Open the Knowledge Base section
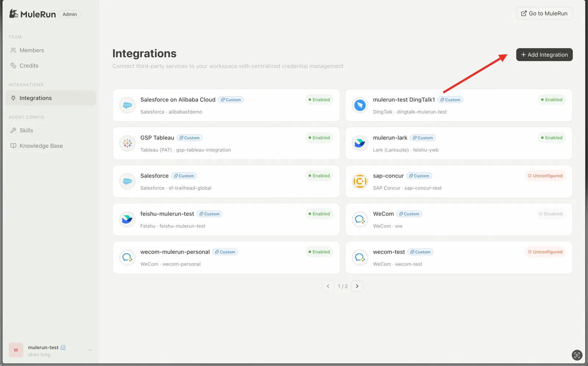The image size is (588, 366). [x=51, y=146]
